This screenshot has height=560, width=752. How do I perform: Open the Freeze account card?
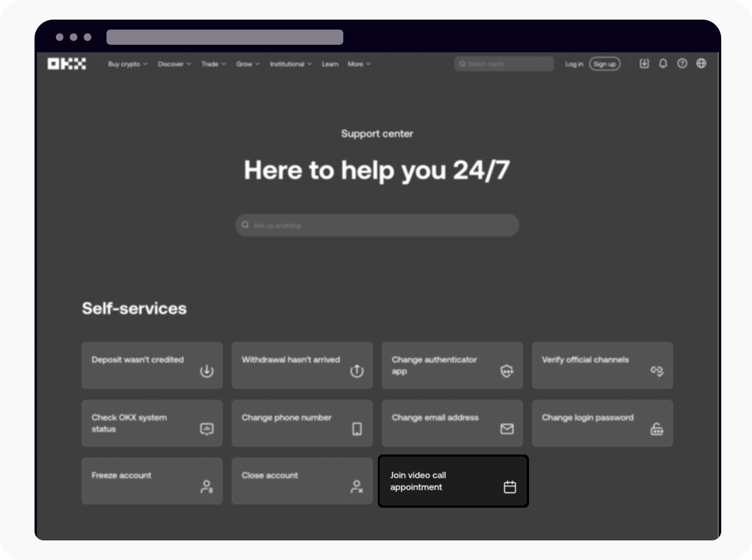pyautogui.click(x=152, y=481)
